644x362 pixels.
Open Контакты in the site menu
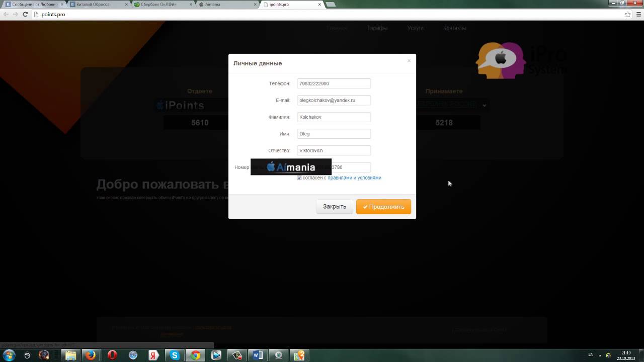(455, 28)
